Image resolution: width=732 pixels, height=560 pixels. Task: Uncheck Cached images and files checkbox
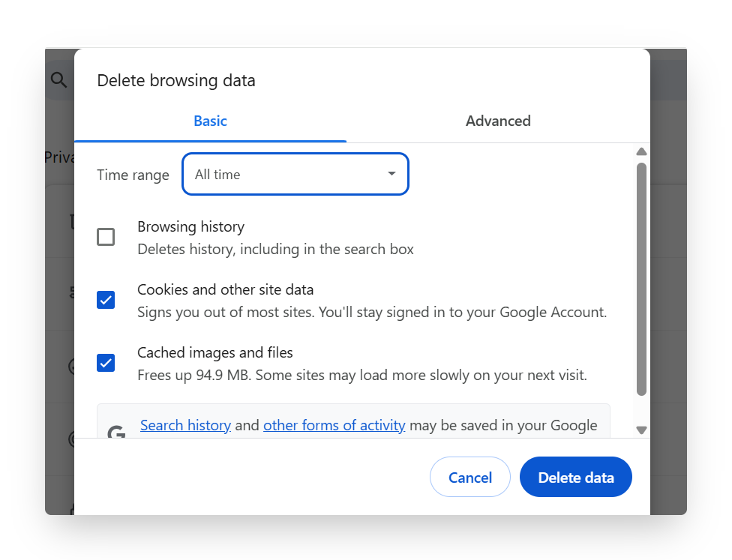(x=106, y=364)
